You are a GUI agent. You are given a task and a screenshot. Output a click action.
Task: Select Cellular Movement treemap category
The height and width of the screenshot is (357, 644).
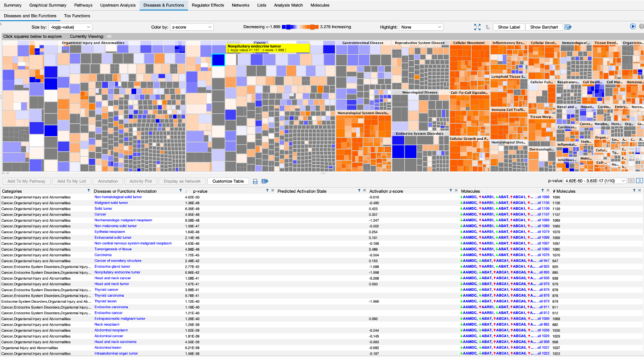pos(469,43)
